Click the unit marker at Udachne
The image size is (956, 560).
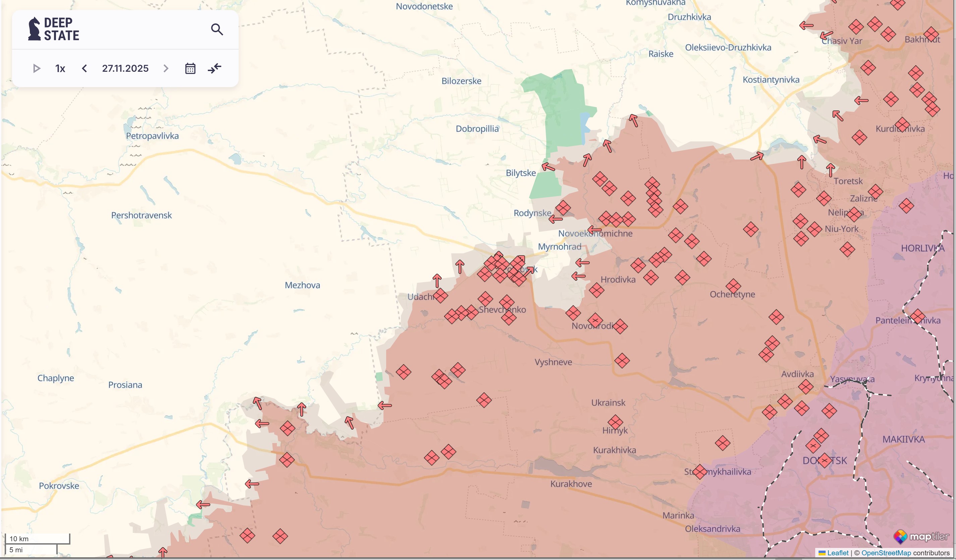pos(440,296)
